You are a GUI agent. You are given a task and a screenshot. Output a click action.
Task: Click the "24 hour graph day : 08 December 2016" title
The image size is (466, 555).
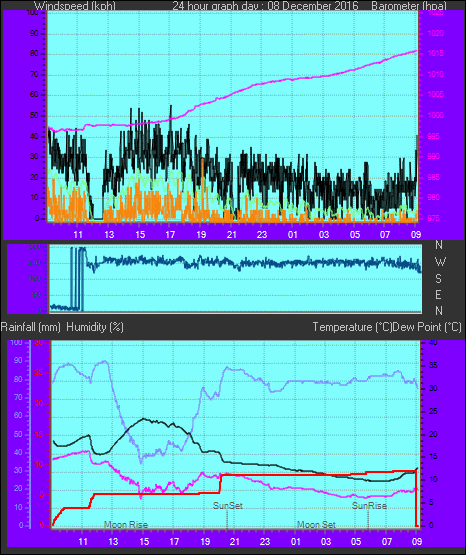click(x=265, y=6)
